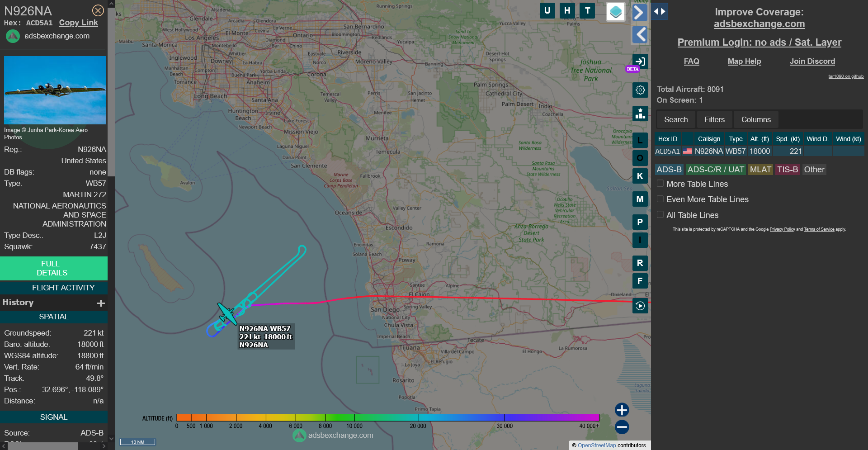Viewport: 868px width, 450px height.
Task: Click the Copy Link link
Action: pos(78,23)
